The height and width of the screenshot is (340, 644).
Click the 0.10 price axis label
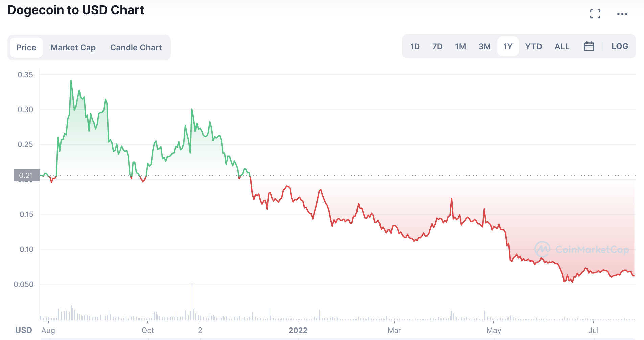pyautogui.click(x=26, y=249)
